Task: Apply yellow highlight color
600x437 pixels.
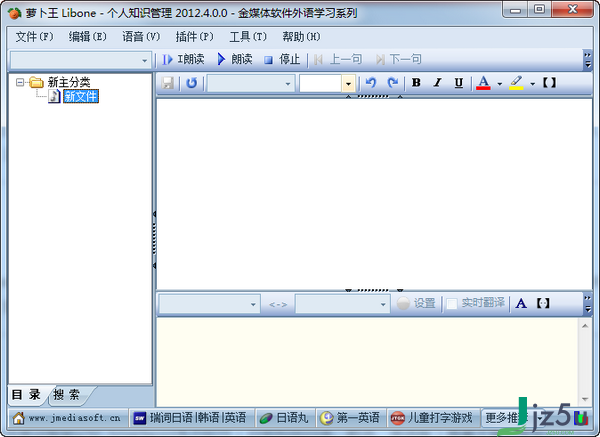Action: tap(516, 83)
